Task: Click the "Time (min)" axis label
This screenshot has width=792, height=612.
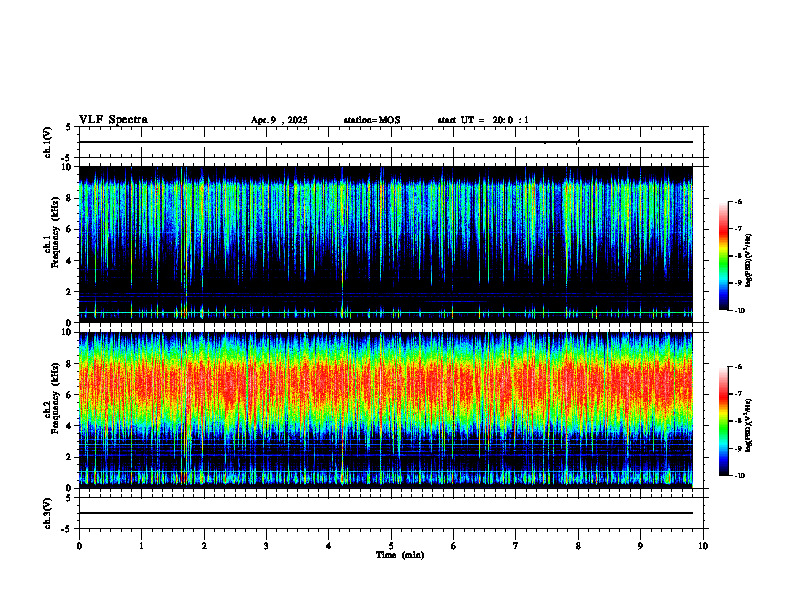Action: click(x=400, y=555)
